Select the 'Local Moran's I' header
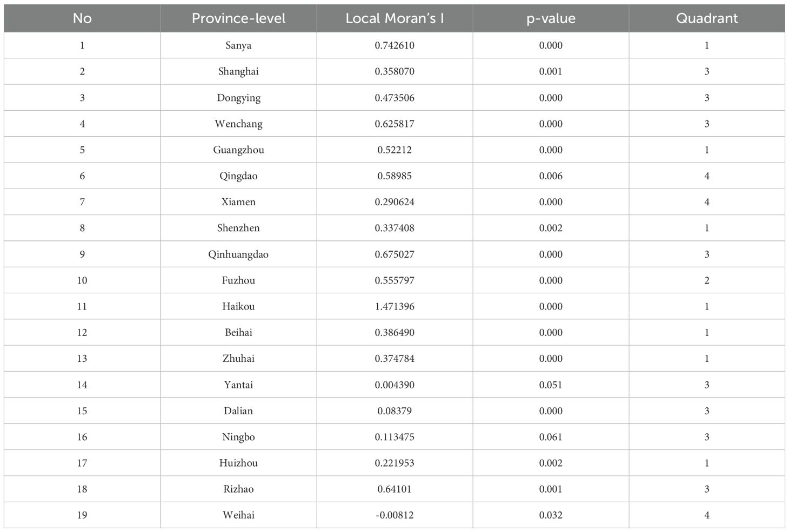 [394, 18]
